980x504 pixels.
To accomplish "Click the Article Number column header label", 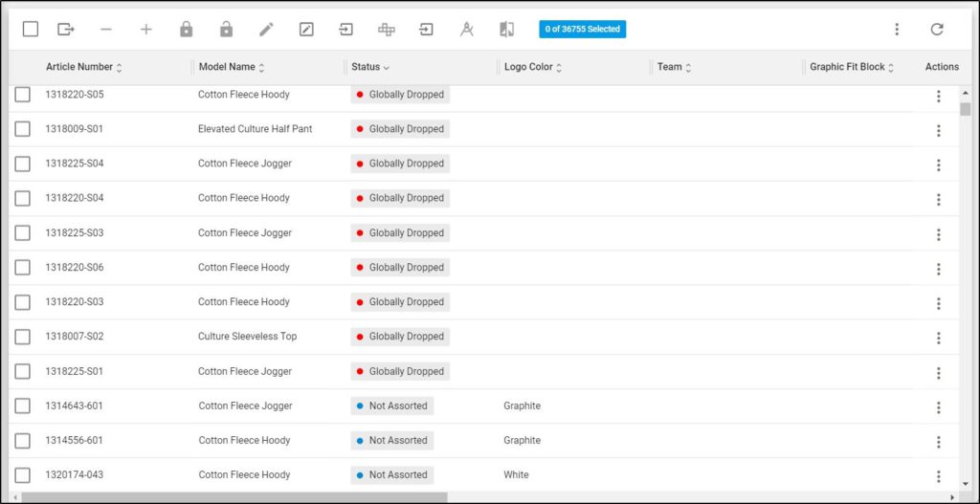I will (x=79, y=67).
